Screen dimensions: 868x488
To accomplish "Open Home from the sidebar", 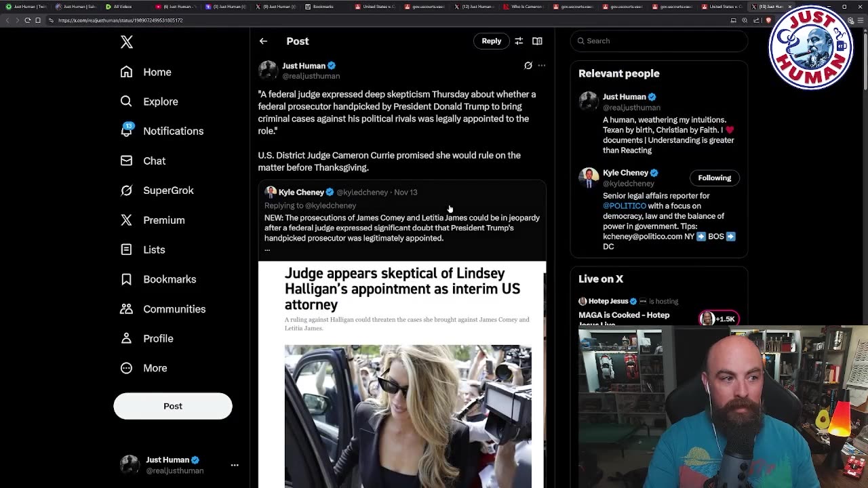I will (x=146, y=72).
